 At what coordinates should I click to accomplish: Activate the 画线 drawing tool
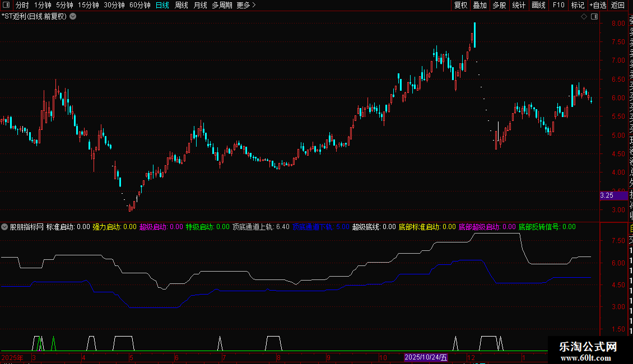(538, 5)
